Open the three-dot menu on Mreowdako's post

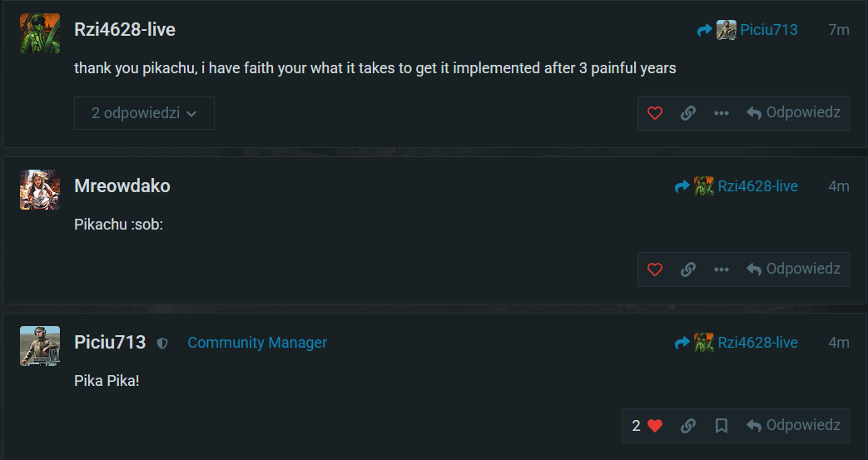coord(722,269)
